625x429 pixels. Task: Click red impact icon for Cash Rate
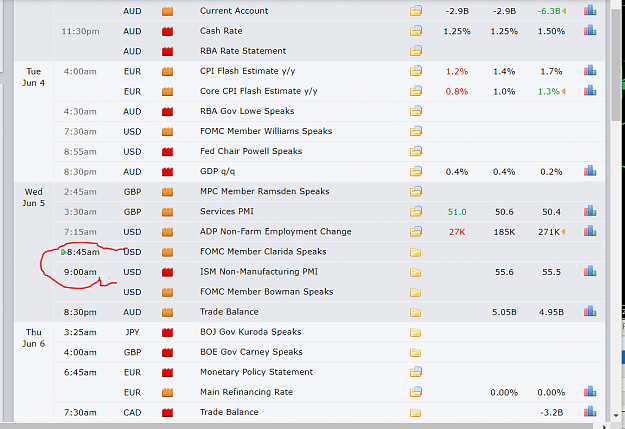[167, 31]
